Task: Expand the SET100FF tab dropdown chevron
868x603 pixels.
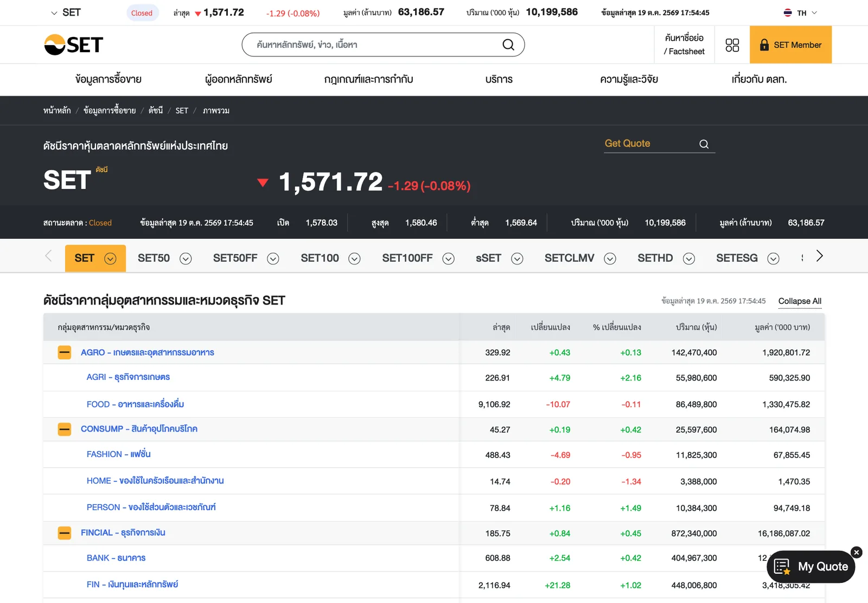Action: (x=448, y=259)
